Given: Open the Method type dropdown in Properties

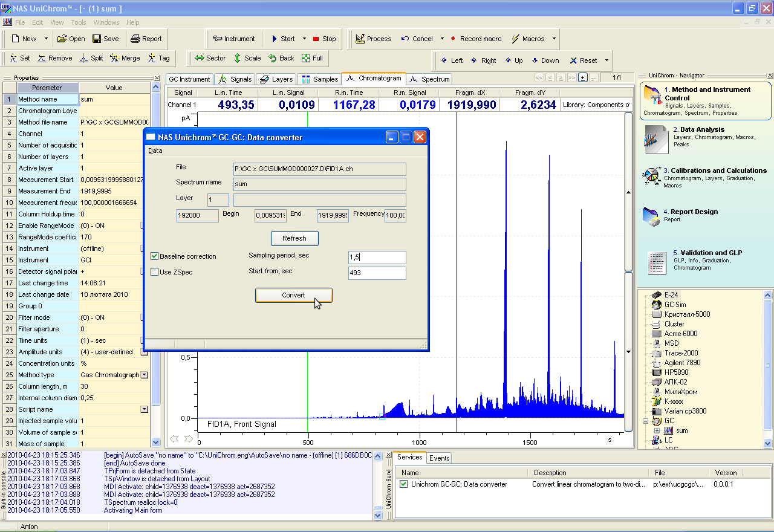Looking at the screenshot, I should tap(145, 375).
